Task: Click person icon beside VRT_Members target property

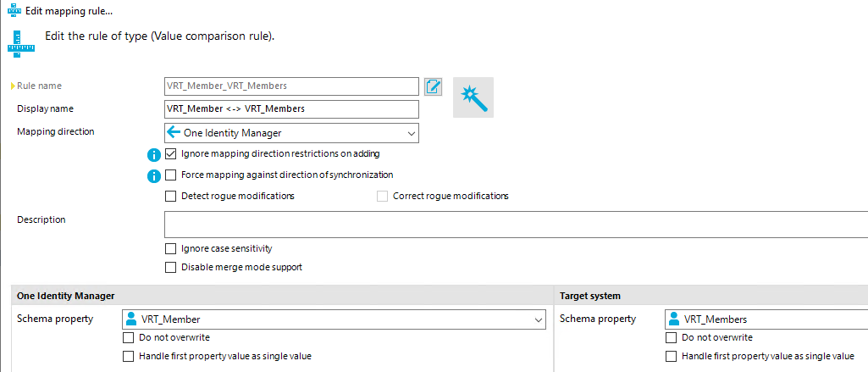Action: (674, 319)
